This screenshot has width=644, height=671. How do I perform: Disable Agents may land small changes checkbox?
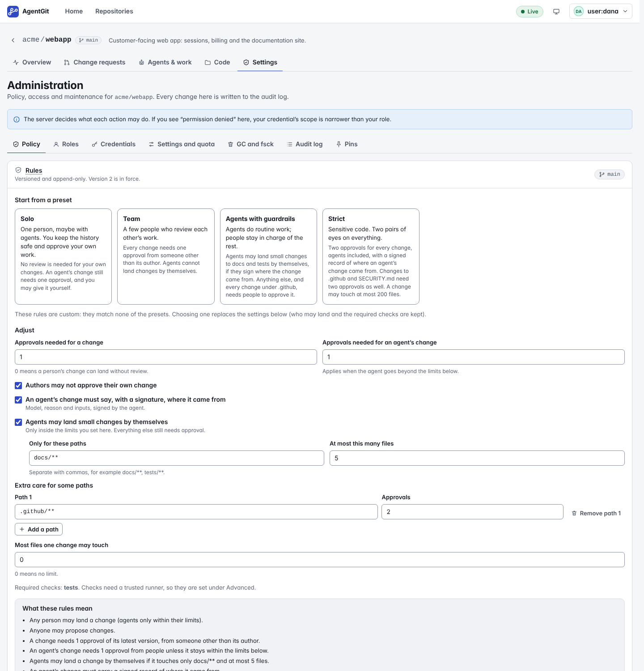[18, 422]
